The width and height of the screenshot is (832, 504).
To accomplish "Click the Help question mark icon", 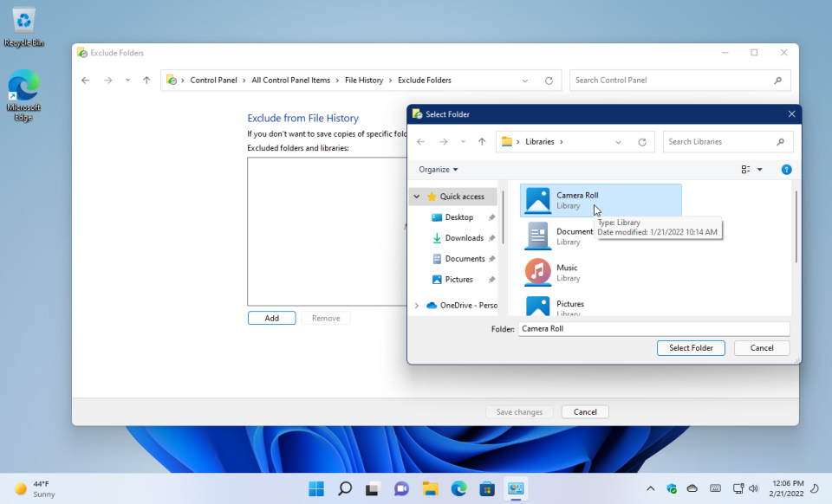I will pyautogui.click(x=786, y=169).
